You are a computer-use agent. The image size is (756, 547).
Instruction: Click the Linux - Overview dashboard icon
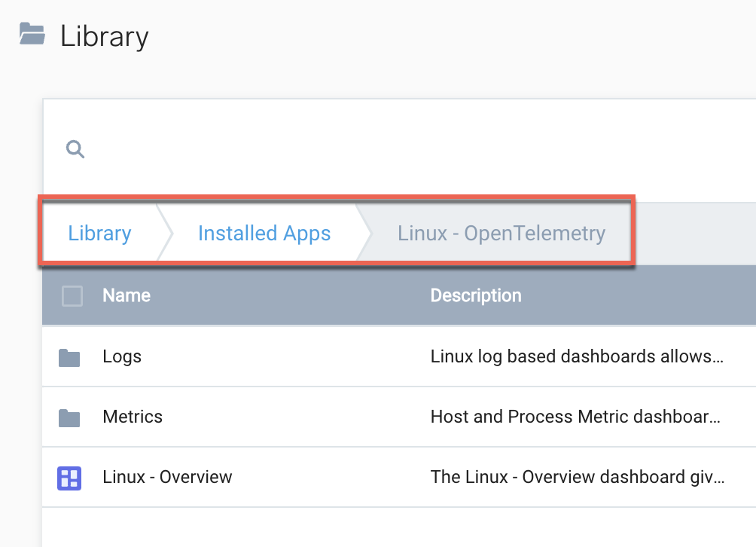coord(69,478)
